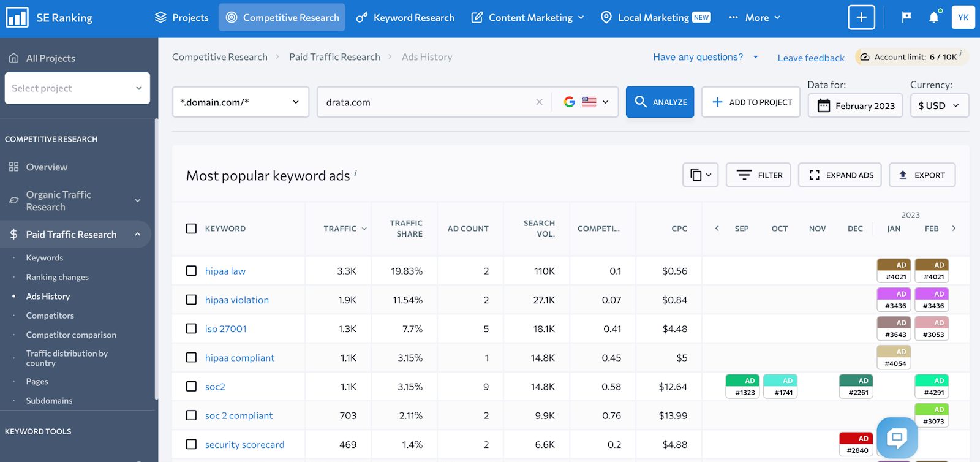Click the account limit info icon

[960, 54]
